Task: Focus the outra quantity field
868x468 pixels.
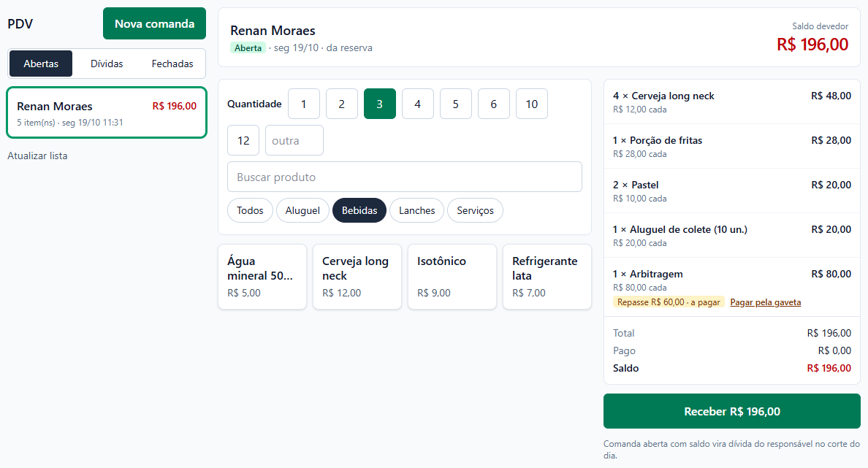Action: 294,140
